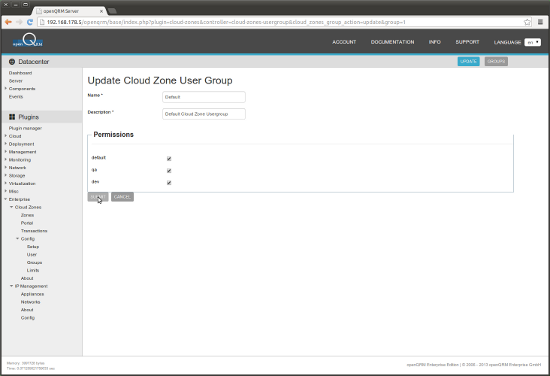This screenshot has height=376, width=550.
Task: Open Dashboard in the sidebar
Action: coord(20,73)
